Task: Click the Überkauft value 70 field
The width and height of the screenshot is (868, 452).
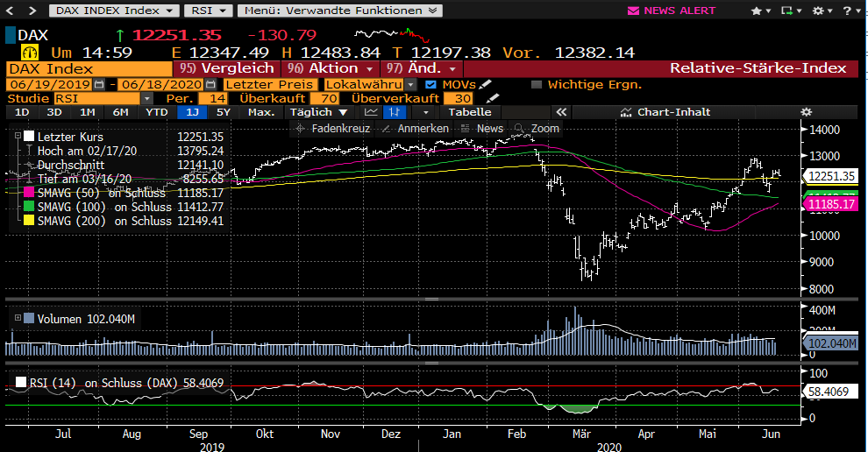Action: pyautogui.click(x=324, y=98)
